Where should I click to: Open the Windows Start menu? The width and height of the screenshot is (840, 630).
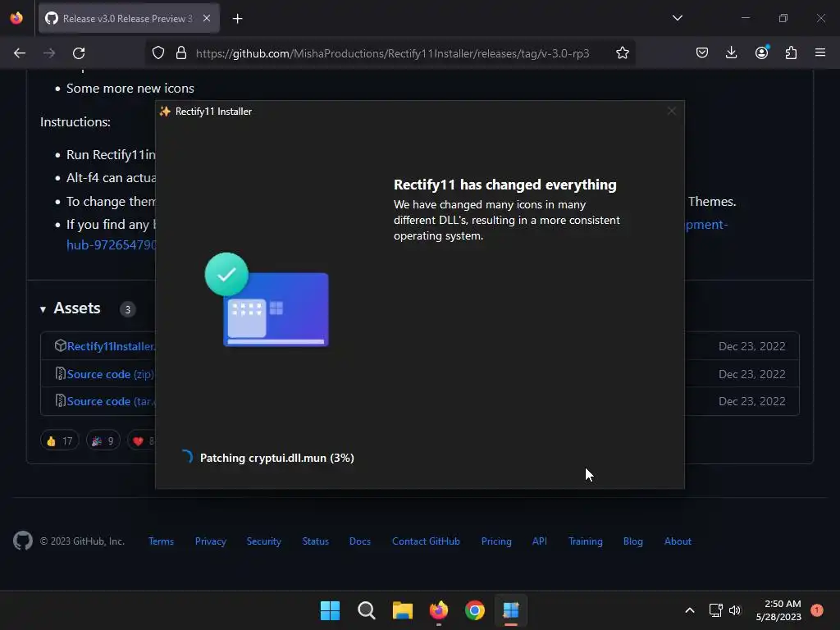coord(330,610)
